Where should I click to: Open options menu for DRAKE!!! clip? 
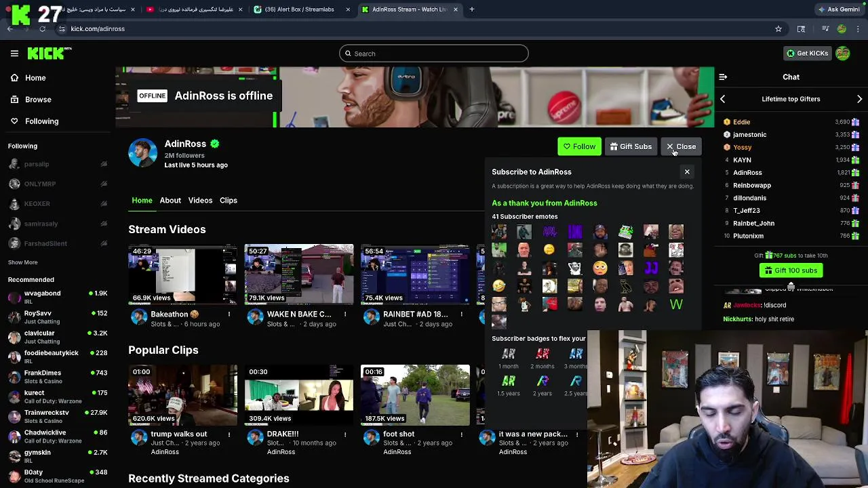tap(345, 434)
